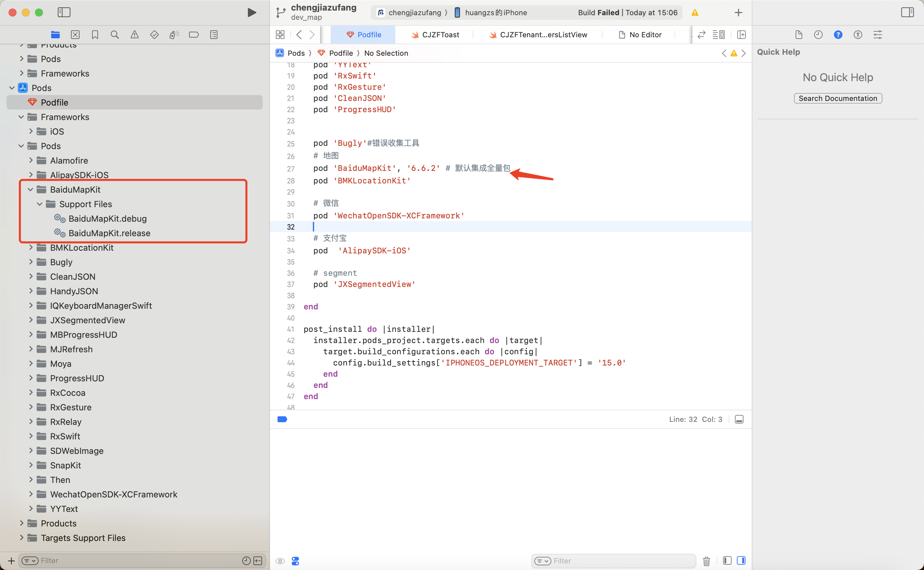Open the Test navigator diamond icon
Viewport: 924px width, 570px height.
click(154, 35)
